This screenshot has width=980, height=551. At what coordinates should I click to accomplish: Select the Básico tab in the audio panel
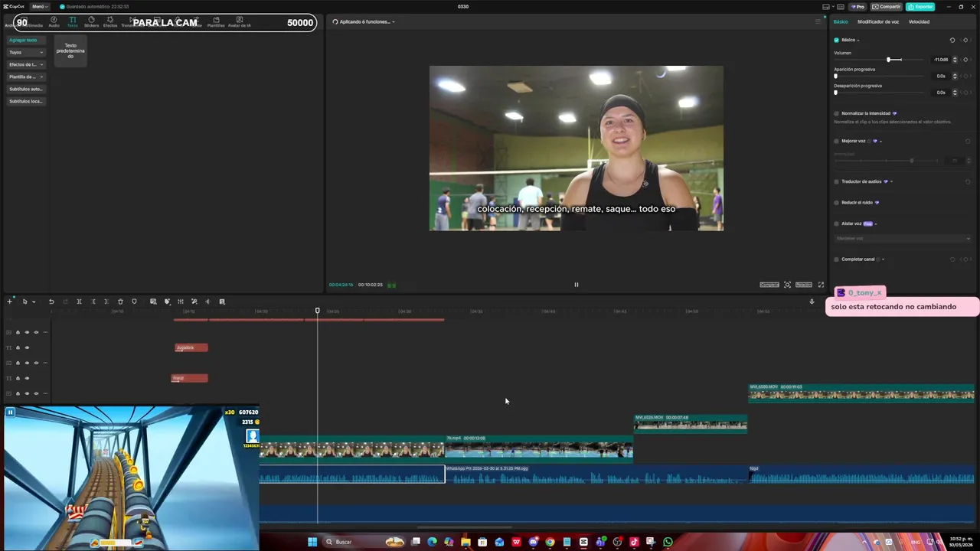click(x=841, y=21)
